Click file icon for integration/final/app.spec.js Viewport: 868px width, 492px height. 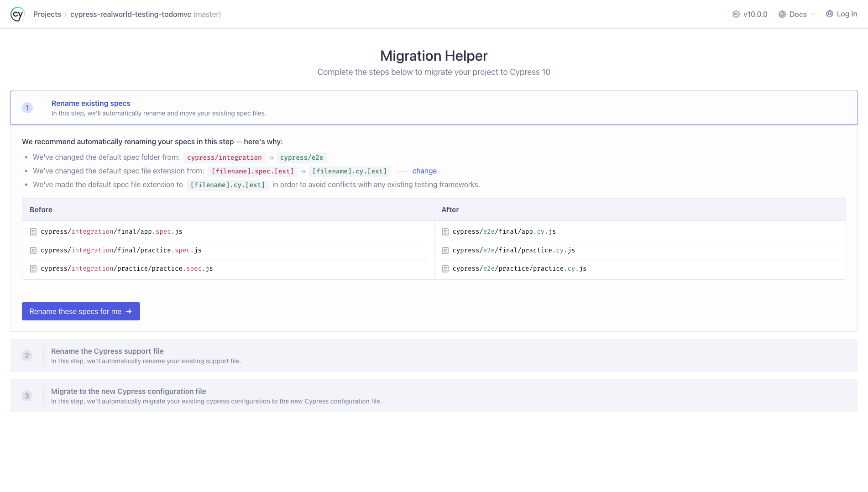pos(33,232)
